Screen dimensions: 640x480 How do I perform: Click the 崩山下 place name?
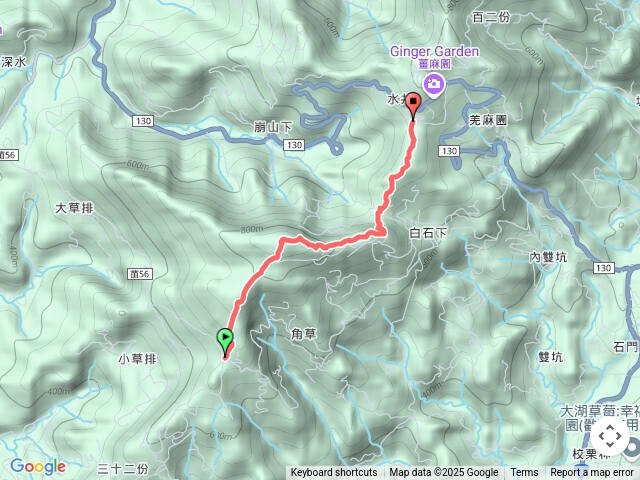273,127
